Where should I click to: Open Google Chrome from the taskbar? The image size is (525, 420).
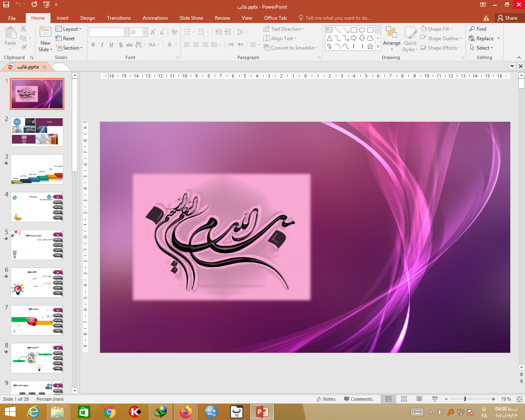[110, 411]
